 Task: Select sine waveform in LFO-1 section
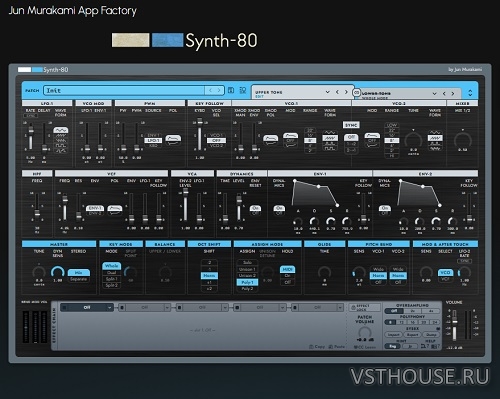[x=61, y=130]
